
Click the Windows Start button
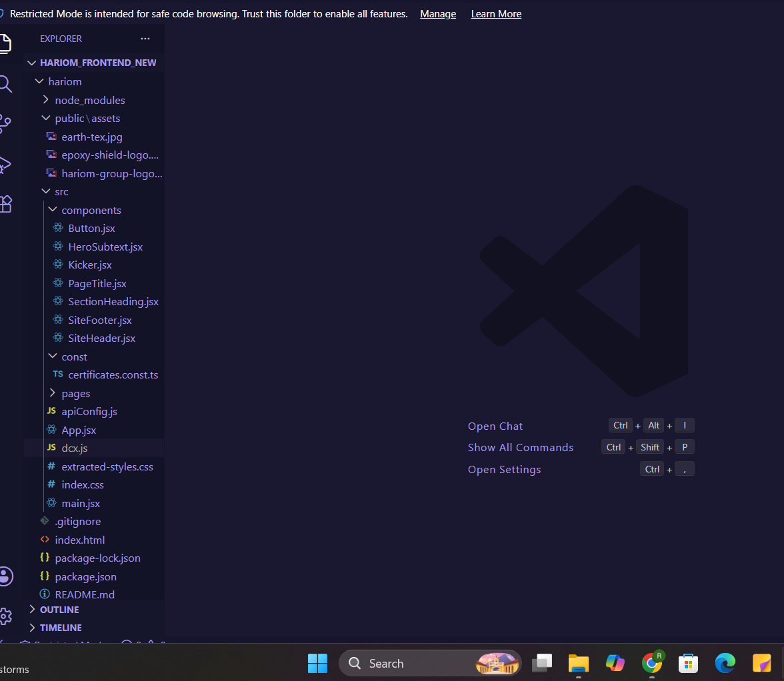pyautogui.click(x=317, y=663)
